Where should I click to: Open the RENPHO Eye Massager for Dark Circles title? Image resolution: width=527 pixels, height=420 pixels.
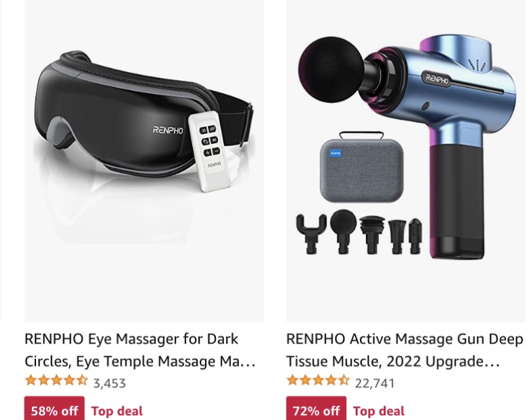tap(140, 350)
